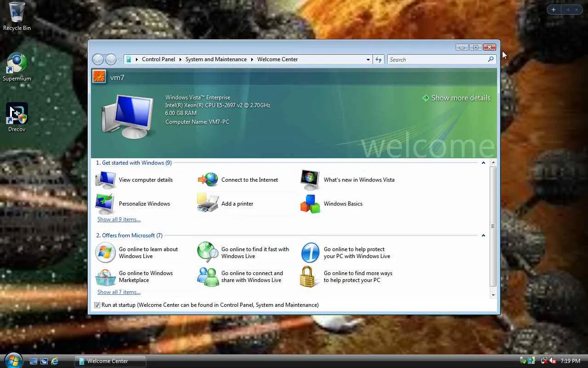Click Show all 9 items link
The image size is (588, 368).
pyautogui.click(x=119, y=219)
